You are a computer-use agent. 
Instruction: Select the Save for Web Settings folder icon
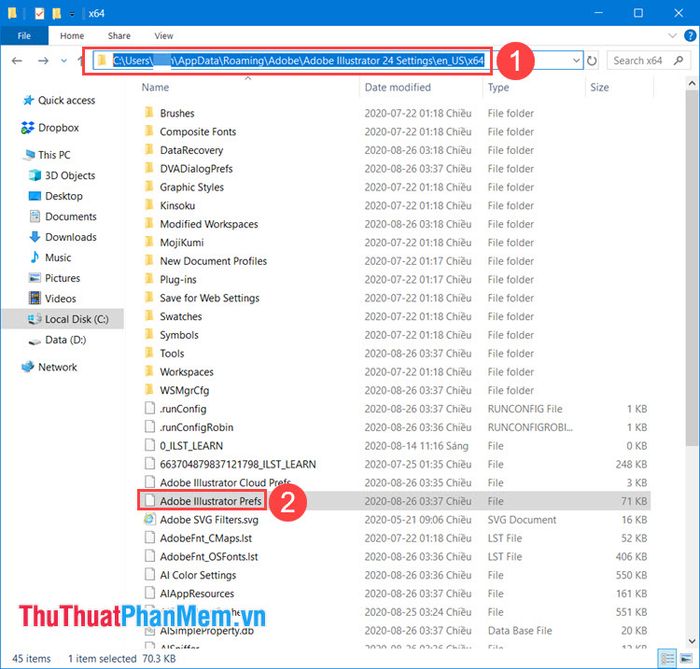pos(149,297)
